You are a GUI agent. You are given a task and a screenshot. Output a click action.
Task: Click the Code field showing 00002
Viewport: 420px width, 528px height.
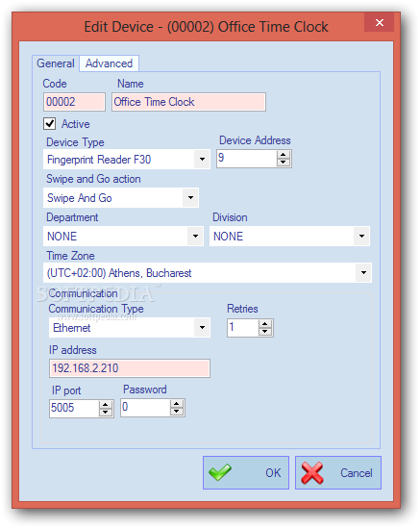74,102
